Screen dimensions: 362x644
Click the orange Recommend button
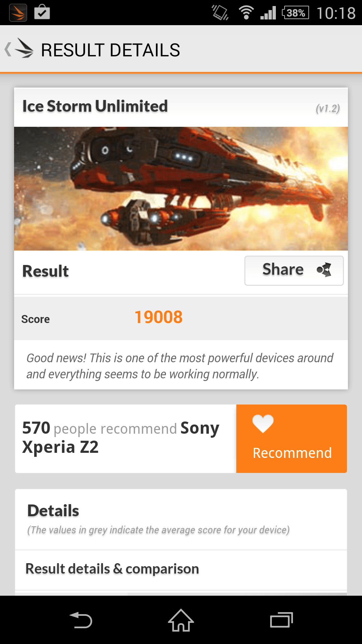point(292,439)
